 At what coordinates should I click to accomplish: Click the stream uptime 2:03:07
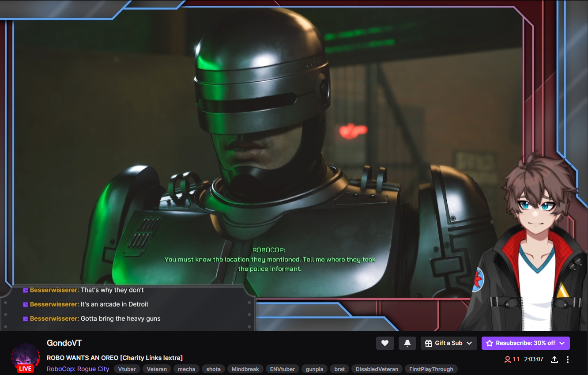pyautogui.click(x=534, y=360)
